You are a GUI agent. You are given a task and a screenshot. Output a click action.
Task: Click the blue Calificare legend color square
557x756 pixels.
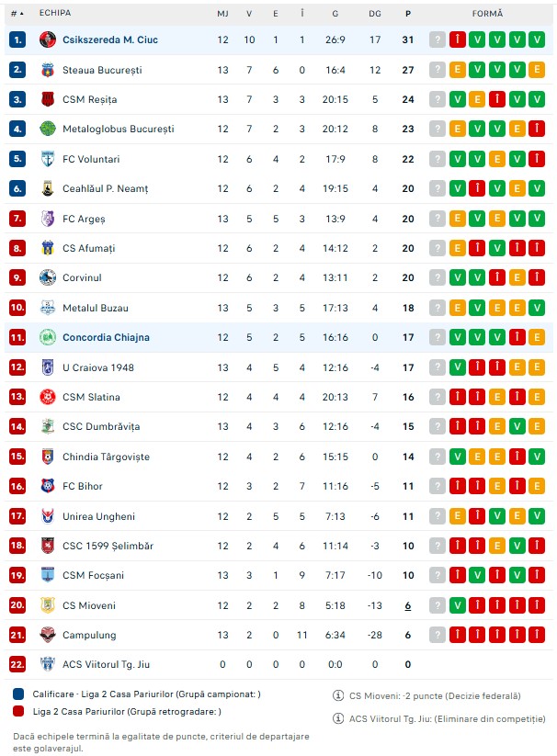tap(18, 694)
